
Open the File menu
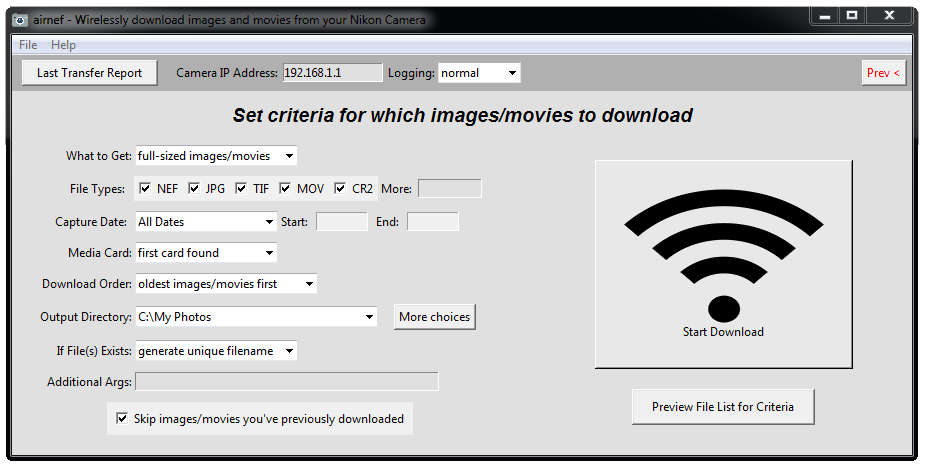[x=28, y=45]
